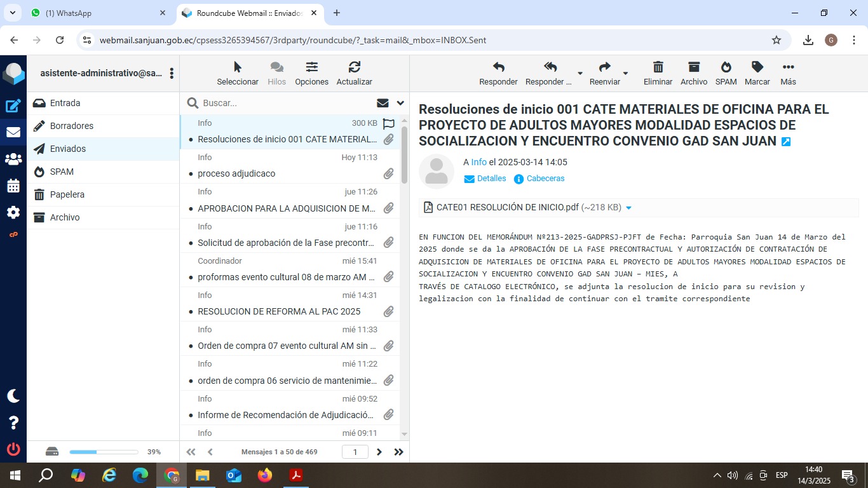Open attachment options dropdown for CATE01 PDF

point(628,208)
